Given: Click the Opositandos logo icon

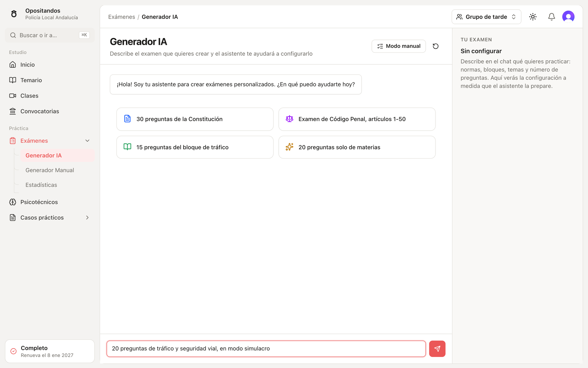Looking at the screenshot, I should tap(14, 14).
